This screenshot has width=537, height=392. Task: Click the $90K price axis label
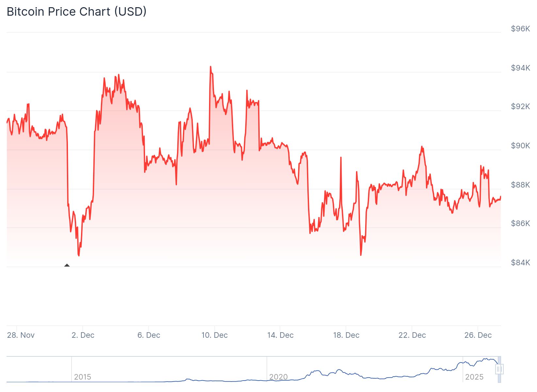pos(520,146)
